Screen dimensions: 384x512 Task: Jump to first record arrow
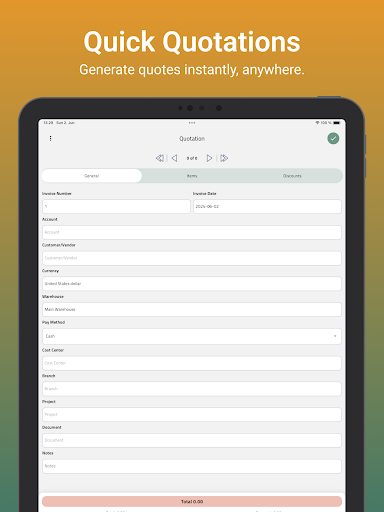coord(160,158)
